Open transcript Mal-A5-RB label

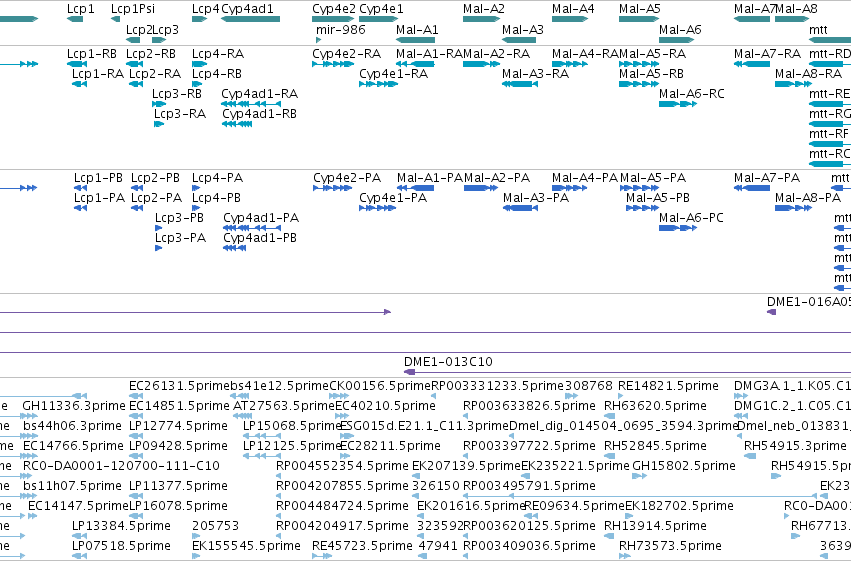[651, 74]
